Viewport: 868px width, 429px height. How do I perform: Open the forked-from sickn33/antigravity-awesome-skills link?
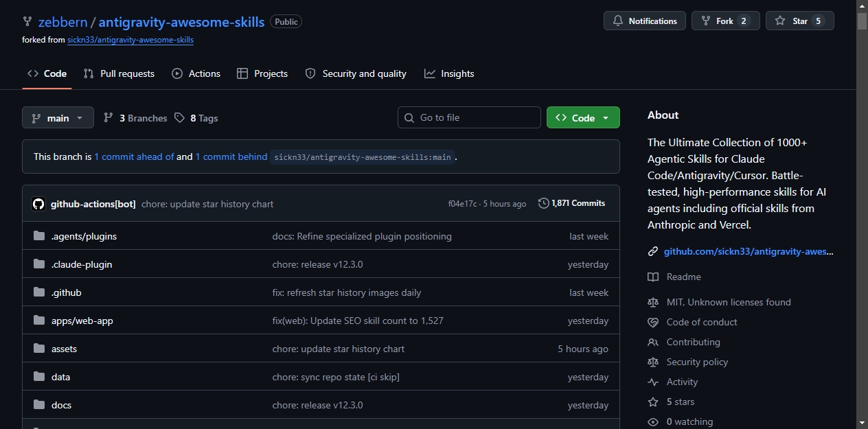pyautogui.click(x=130, y=40)
